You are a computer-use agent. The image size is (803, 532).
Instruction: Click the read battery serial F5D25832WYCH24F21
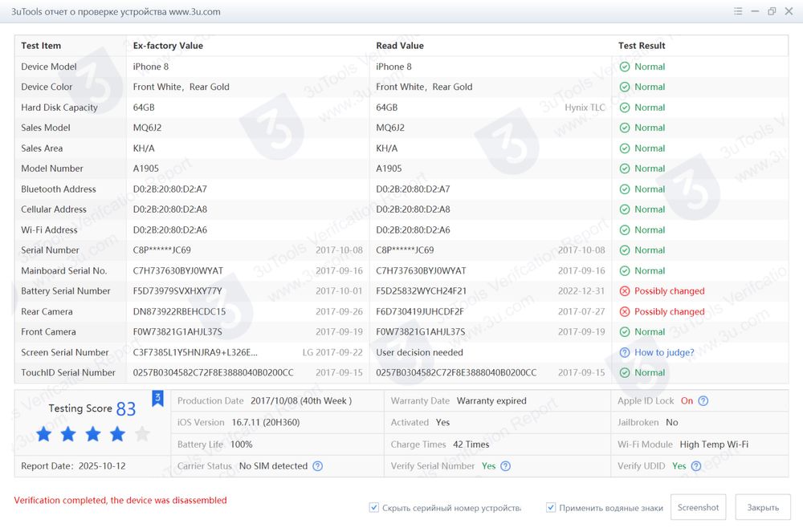click(x=422, y=291)
